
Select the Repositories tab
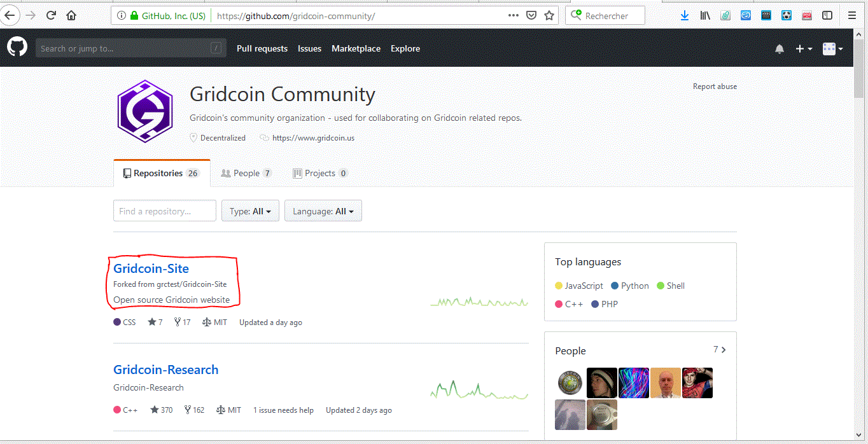coord(162,173)
